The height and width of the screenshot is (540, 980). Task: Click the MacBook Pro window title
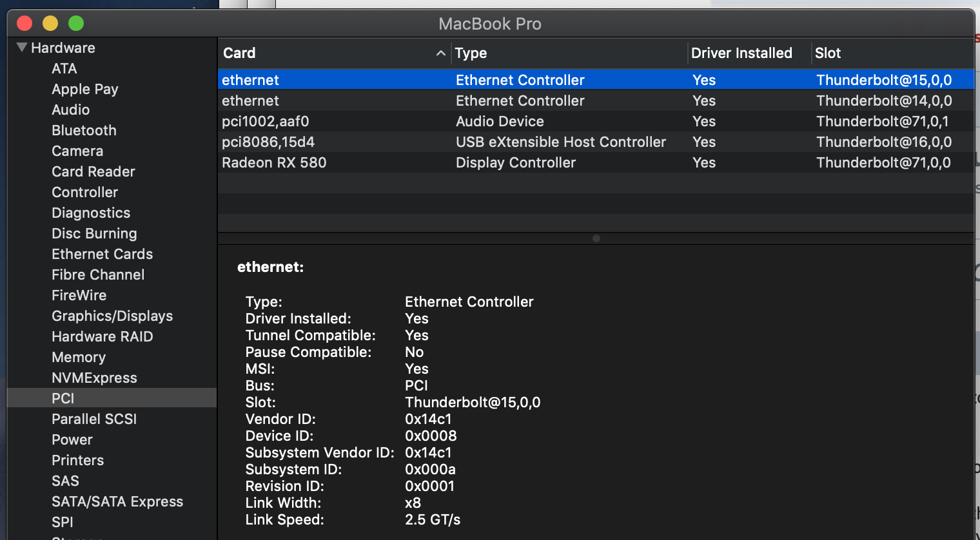(490, 24)
